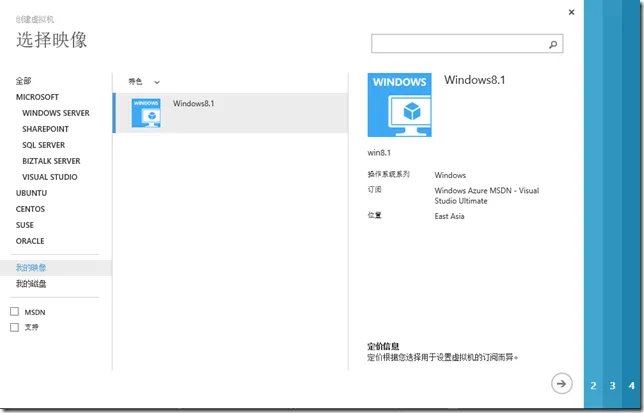Click the Windows8.1 image list thumbnail
Image resolution: width=644 pixels, height=413 pixels.
tap(146, 113)
